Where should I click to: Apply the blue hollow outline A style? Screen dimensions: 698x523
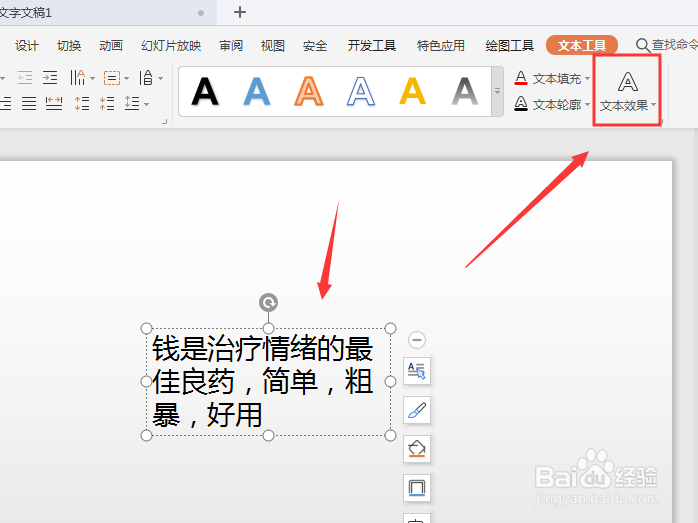click(x=361, y=92)
